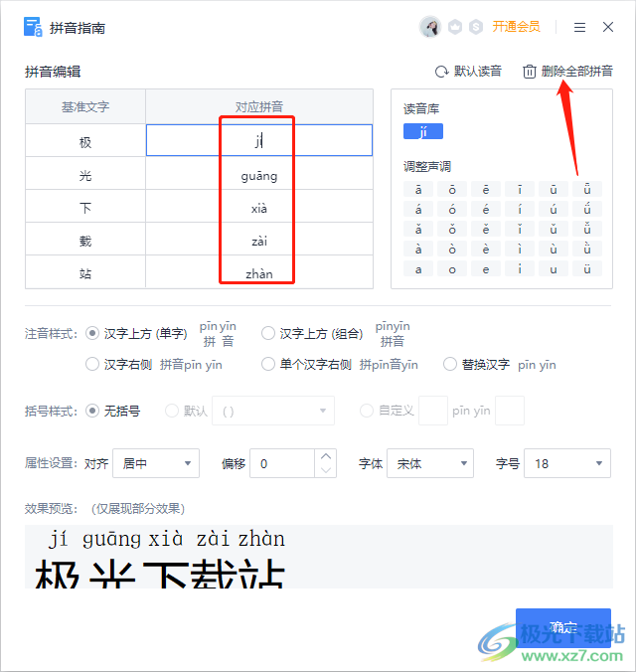Image resolution: width=636 pixels, height=672 pixels.
Task: Click the trash icon for 删除全部拼音
Action: point(530,72)
